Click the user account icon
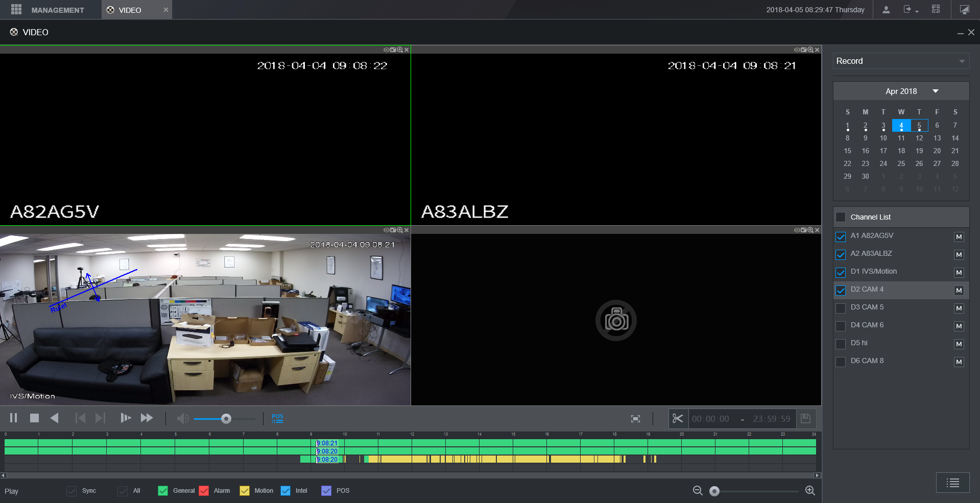 click(886, 10)
